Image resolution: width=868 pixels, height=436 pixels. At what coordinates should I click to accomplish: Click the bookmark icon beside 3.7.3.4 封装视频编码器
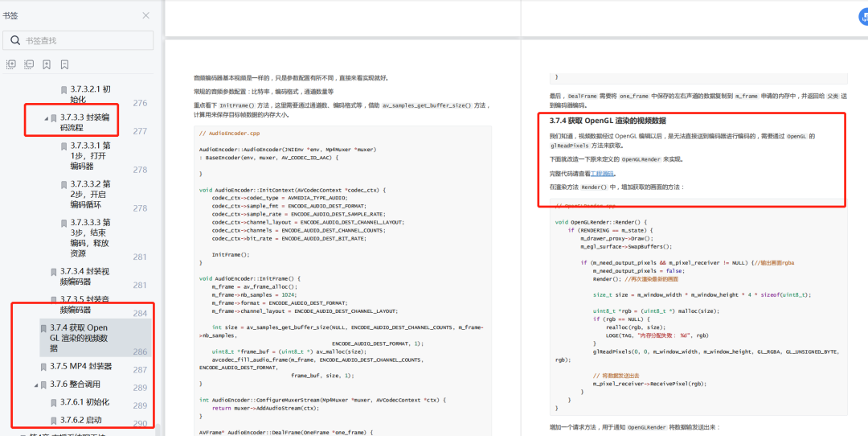(x=54, y=272)
